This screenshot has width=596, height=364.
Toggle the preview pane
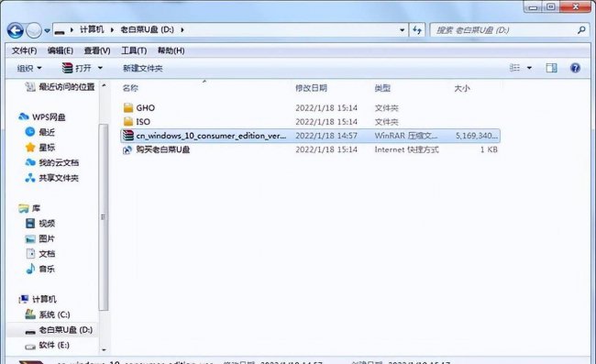click(x=551, y=68)
